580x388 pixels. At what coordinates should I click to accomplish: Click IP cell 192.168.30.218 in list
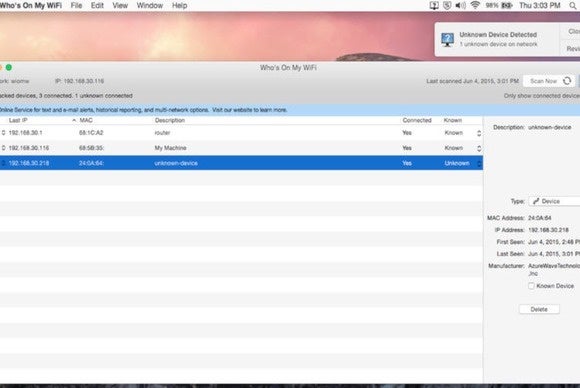click(x=29, y=163)
